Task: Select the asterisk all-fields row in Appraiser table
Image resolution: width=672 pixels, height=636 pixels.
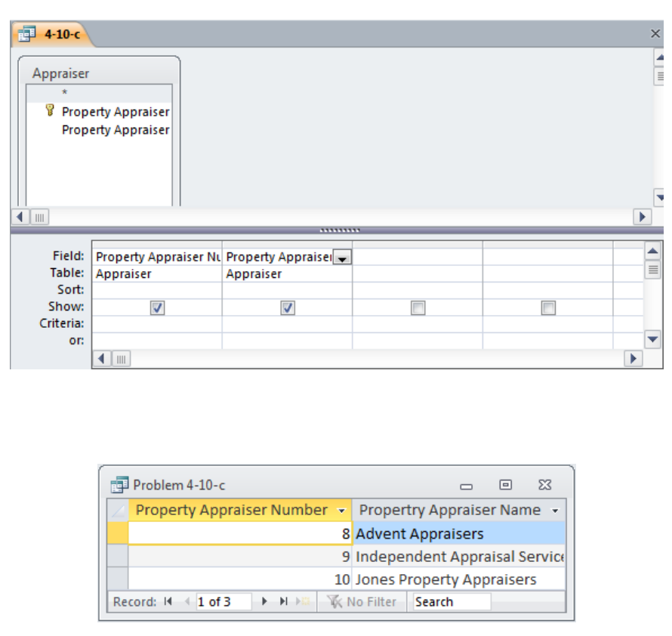Action: pos(99,93)
